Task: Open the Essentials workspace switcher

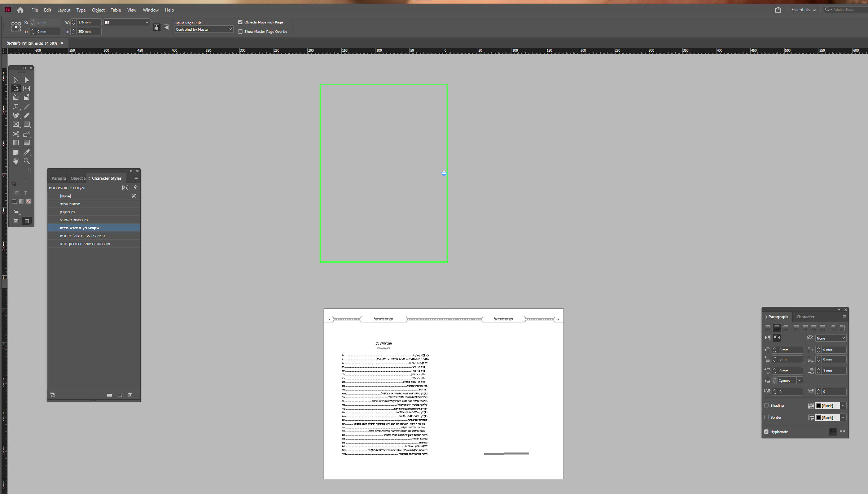Action: pos(803,10)
